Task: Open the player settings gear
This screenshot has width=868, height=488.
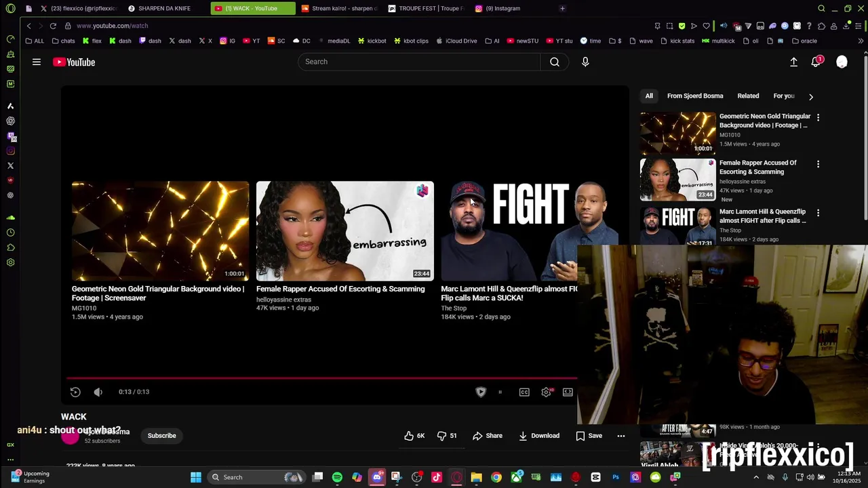Action: [x=546, y=392]
